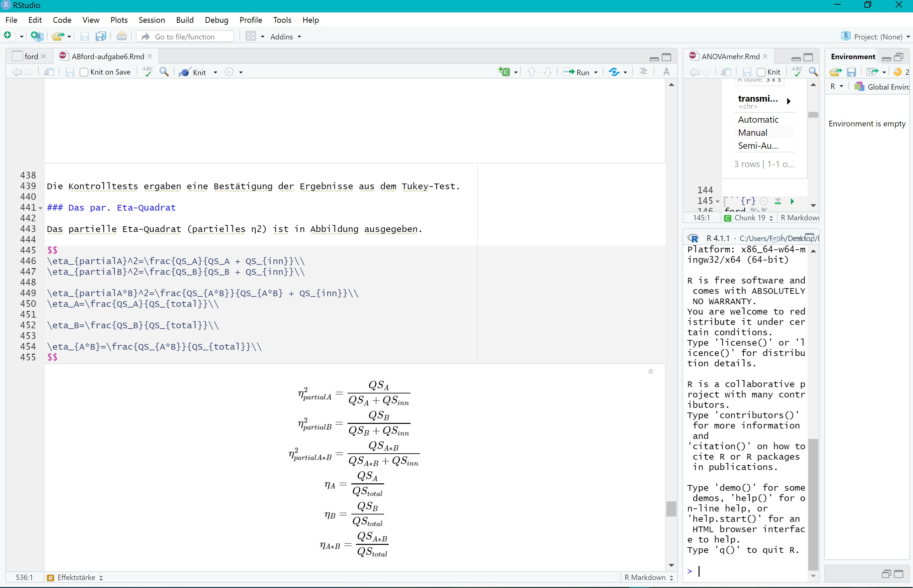
Task: Go to previous chunk up arrow
Action: coord(531,72)
